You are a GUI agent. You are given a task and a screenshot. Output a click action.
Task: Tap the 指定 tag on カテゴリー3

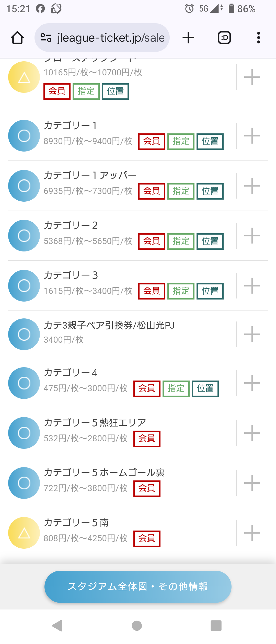coord(181,291)
